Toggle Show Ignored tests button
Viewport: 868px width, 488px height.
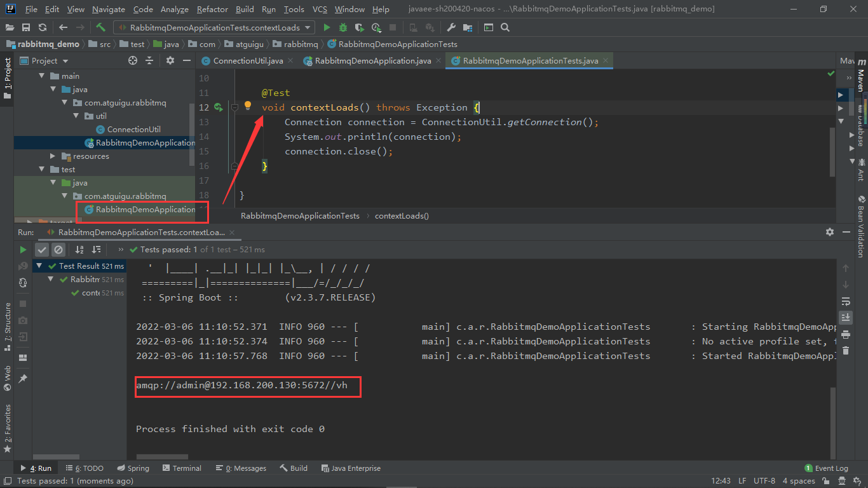58,250
